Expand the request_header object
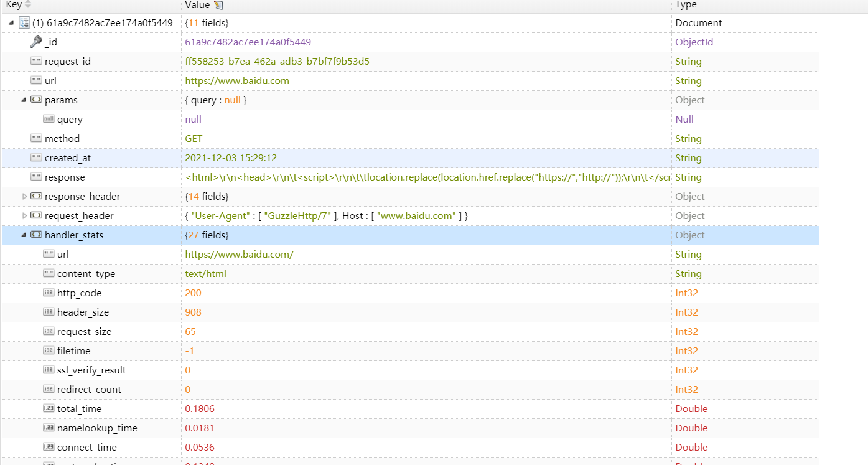Screen dimensions: 868x465 [x=24, y=216]
